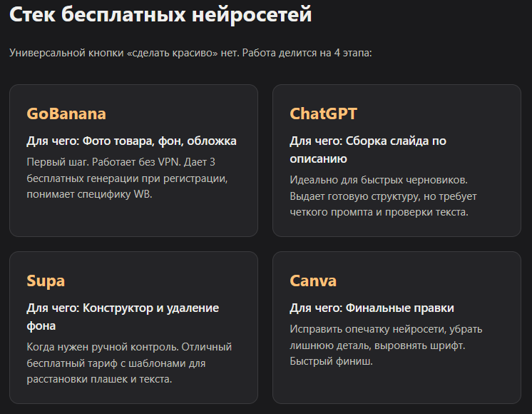Click "Для чего: Сборка слайда по описанию"

368,150
